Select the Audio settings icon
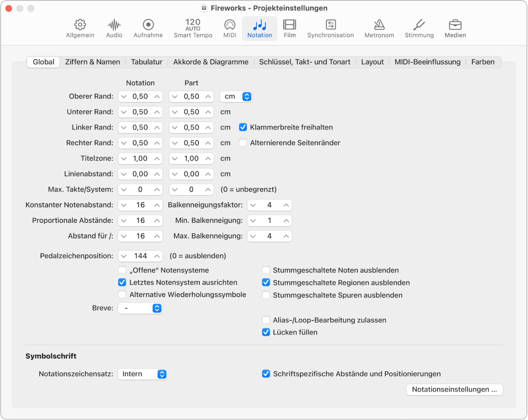Viewport: 528px width, 420px height. 114,28
